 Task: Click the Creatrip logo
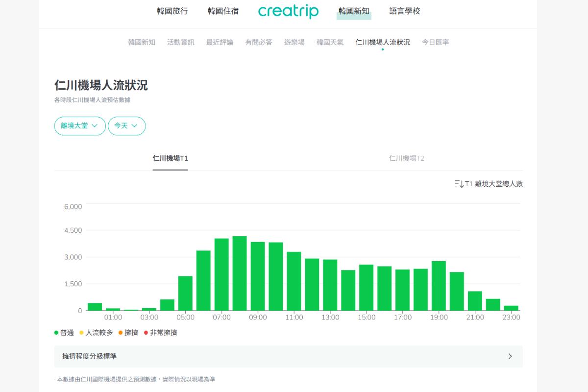288,11
